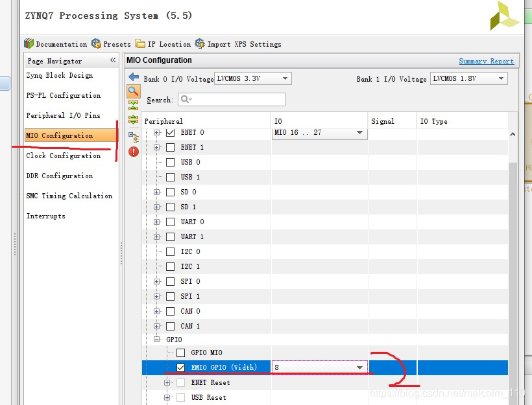Enable the USB 1 checkbox
This screenshot has height=405, width=532.
(x=171, y=177)
